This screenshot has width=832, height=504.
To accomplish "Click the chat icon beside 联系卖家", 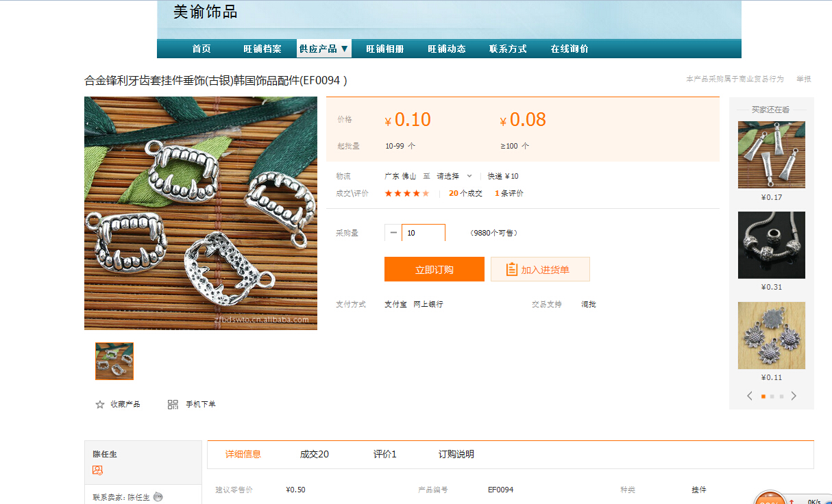I will point(158,497).
